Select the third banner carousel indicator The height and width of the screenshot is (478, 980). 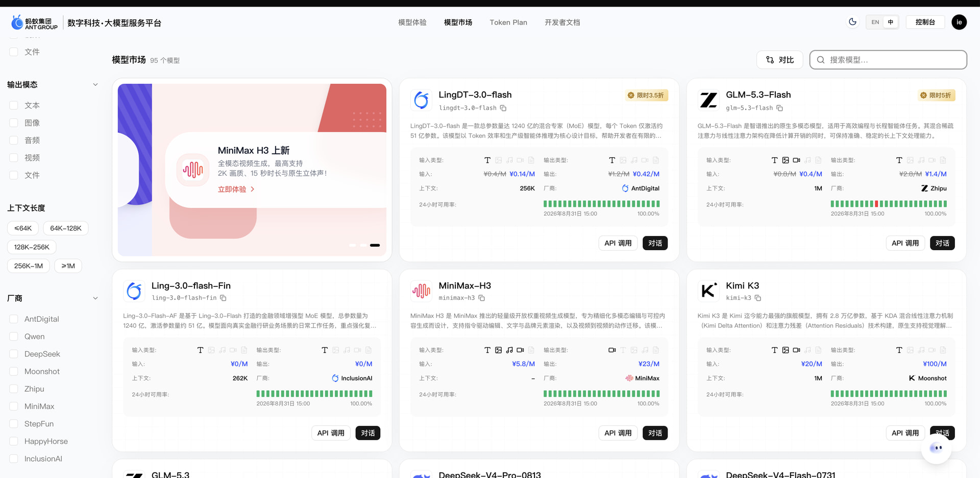tap(375, 246)
